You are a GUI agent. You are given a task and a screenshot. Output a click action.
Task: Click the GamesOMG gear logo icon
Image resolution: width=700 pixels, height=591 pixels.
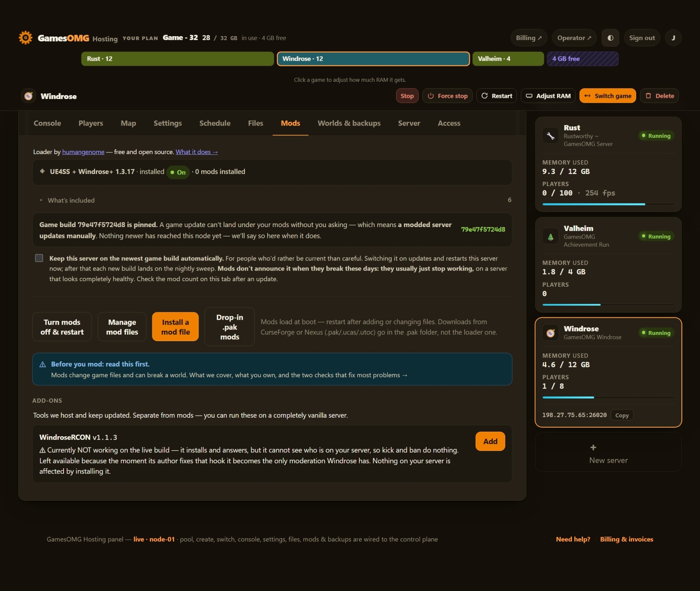(x=25, y=38)
